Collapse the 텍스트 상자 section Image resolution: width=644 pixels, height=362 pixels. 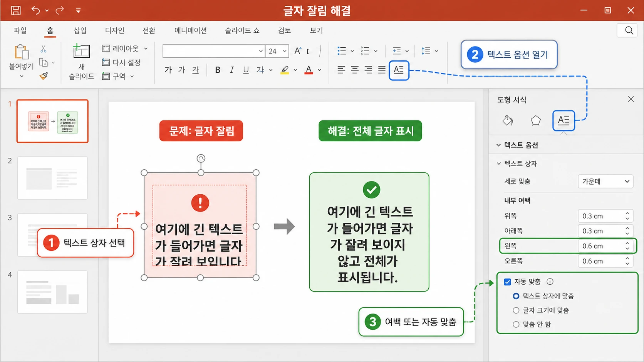point(499,163)
